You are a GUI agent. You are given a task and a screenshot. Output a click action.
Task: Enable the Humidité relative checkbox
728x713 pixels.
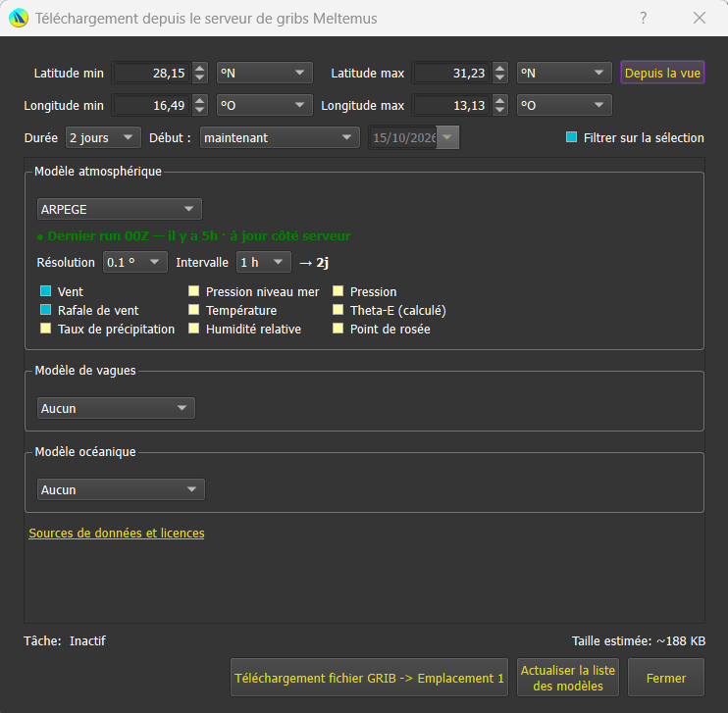[x=193, y=329]
